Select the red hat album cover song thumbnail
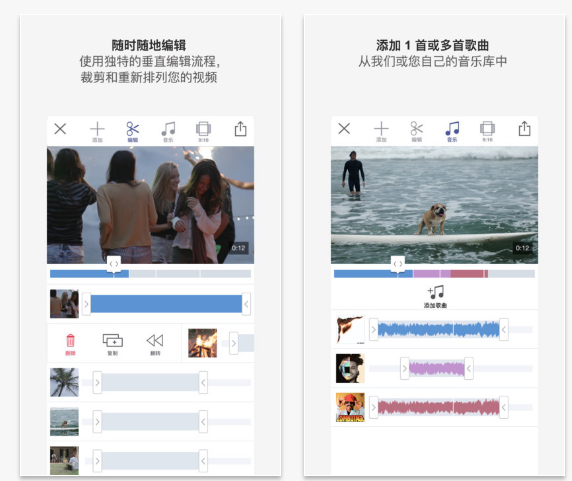572x481 pixels. (x=350, y=407)
